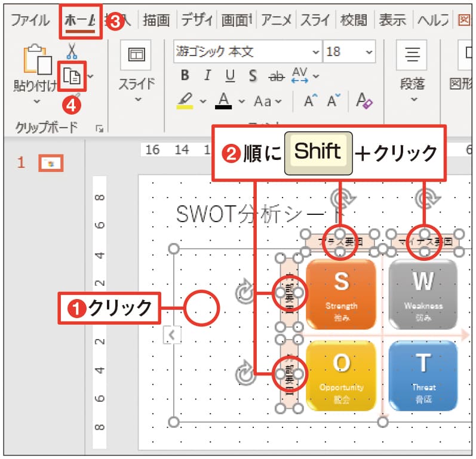Click the text highlight color pen

tap(185, 101)
